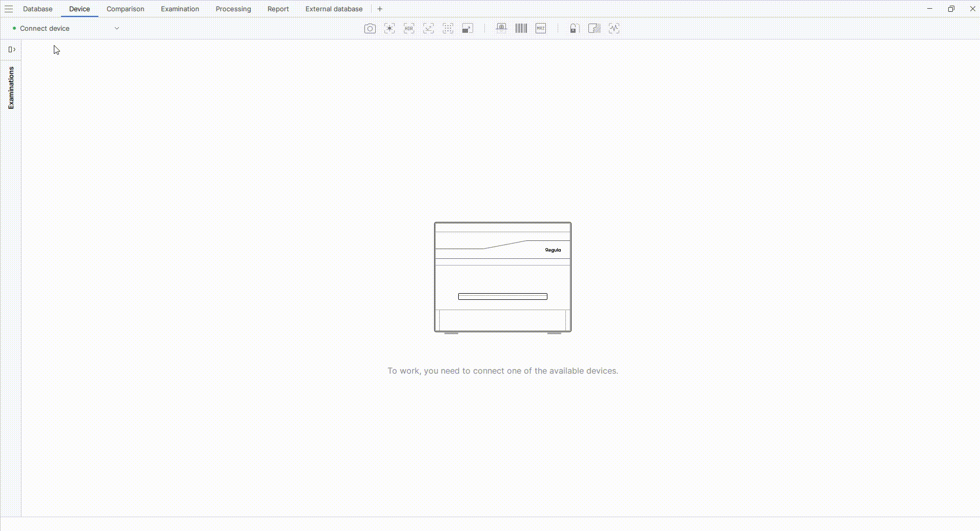Click the framed slanted-arrow toolbar icon
This screenshot has width=980, height=531.
(x=428, y=29)
